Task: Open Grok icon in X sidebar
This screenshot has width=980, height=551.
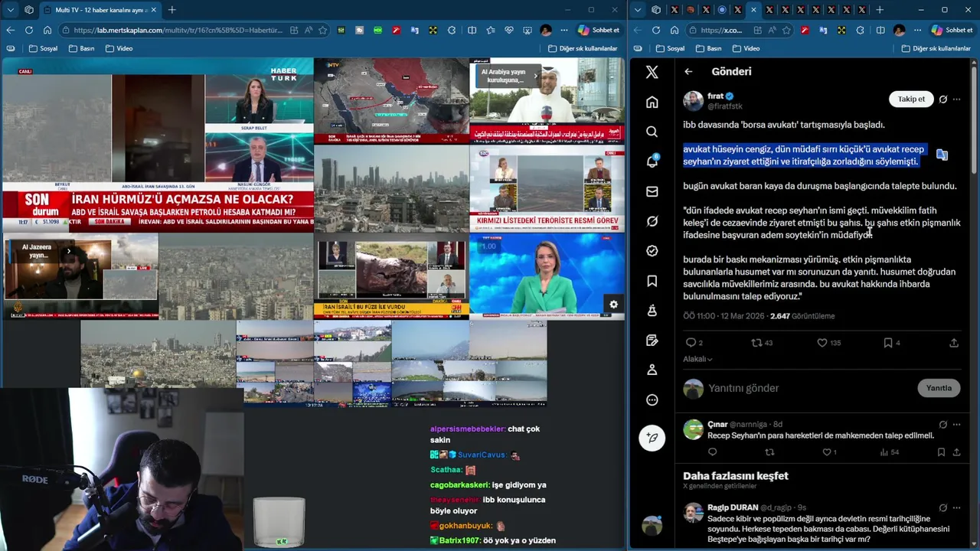Action: tap(652, 221)
